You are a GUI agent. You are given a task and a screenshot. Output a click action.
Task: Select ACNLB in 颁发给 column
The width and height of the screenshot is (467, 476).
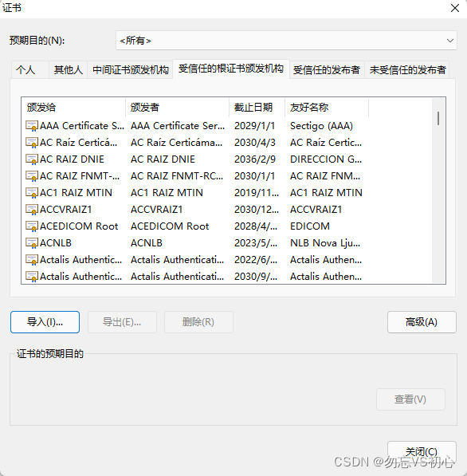click(56, 243)
